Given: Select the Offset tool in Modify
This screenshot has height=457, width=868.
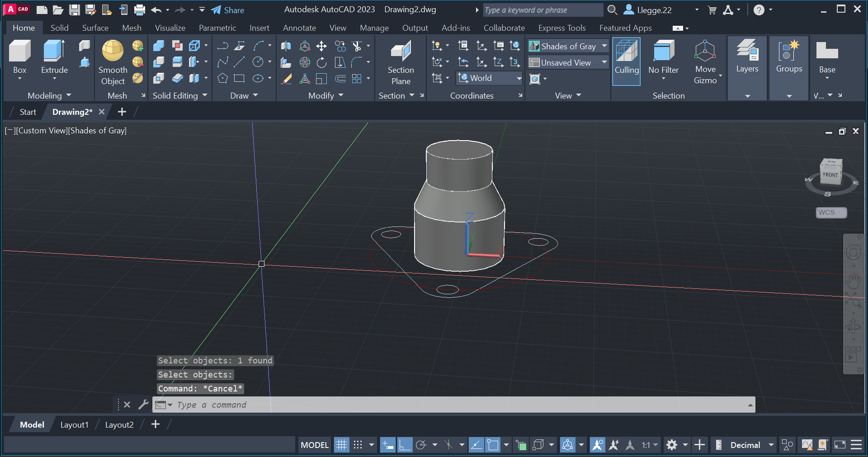Looking at the screenshot, I should click(340, 78).
